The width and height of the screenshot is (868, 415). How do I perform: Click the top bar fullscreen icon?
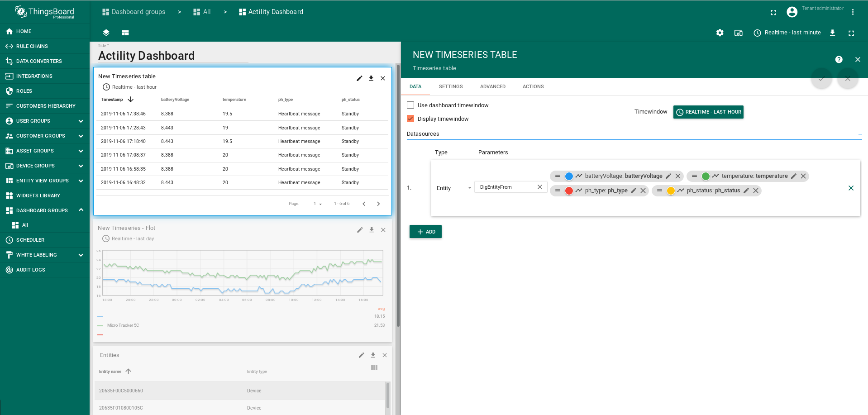[773, 12]
